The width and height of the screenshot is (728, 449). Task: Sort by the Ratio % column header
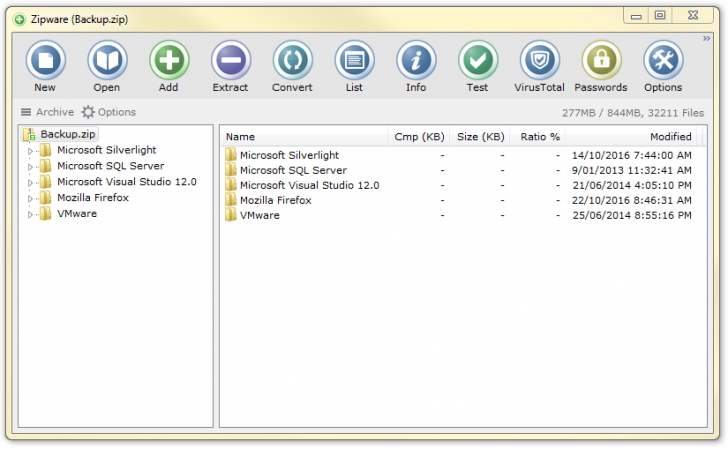click(539, 137)
